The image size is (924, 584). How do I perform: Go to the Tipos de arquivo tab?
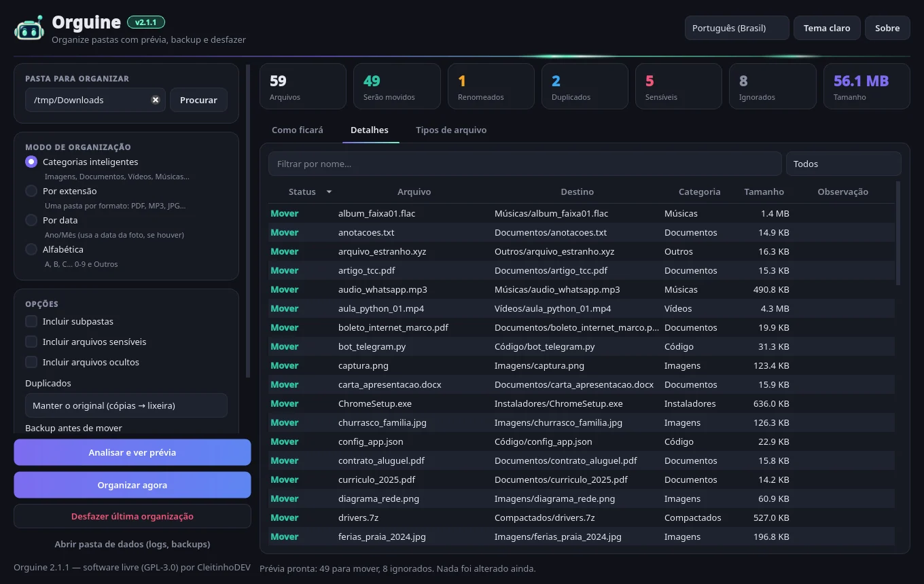tap(451, 130)
